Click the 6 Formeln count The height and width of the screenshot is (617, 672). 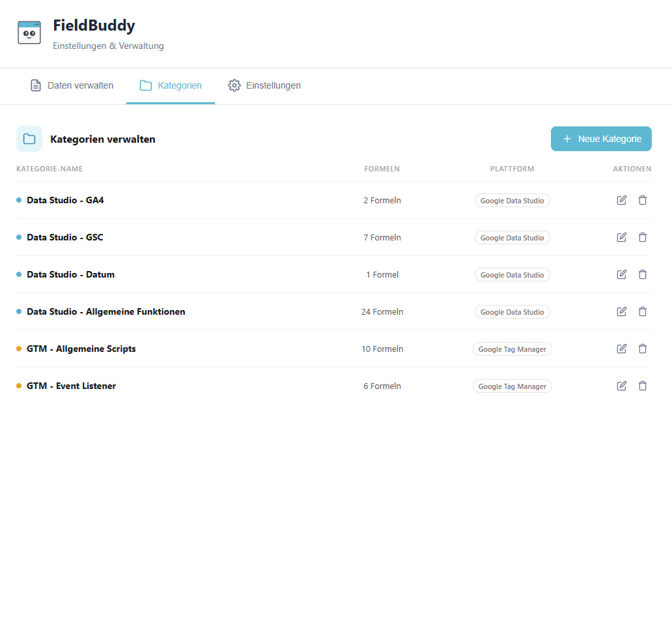tap(382, 386)
